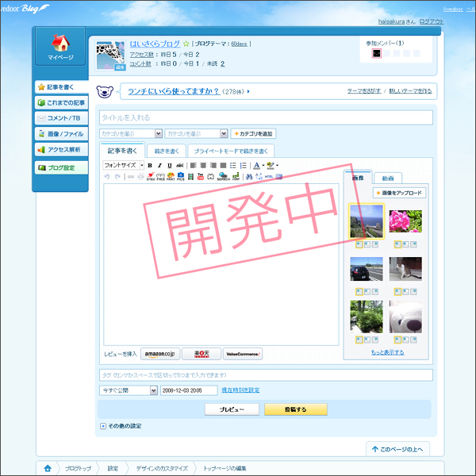Open the フォントサイズ dropdown
Image resolution: width=476 pixels, height=476 pixels.
pyautogui.click(x=123, y=165)
